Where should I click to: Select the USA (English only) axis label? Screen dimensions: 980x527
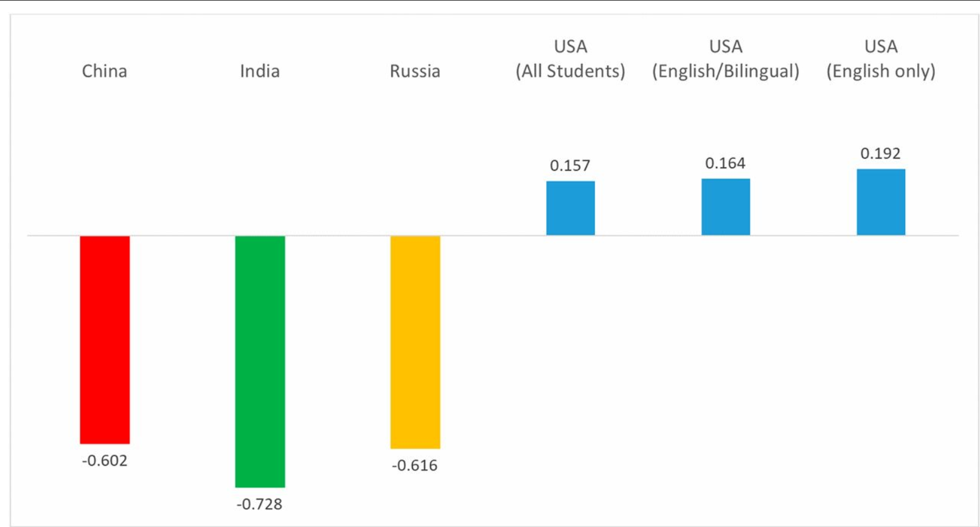881,59
